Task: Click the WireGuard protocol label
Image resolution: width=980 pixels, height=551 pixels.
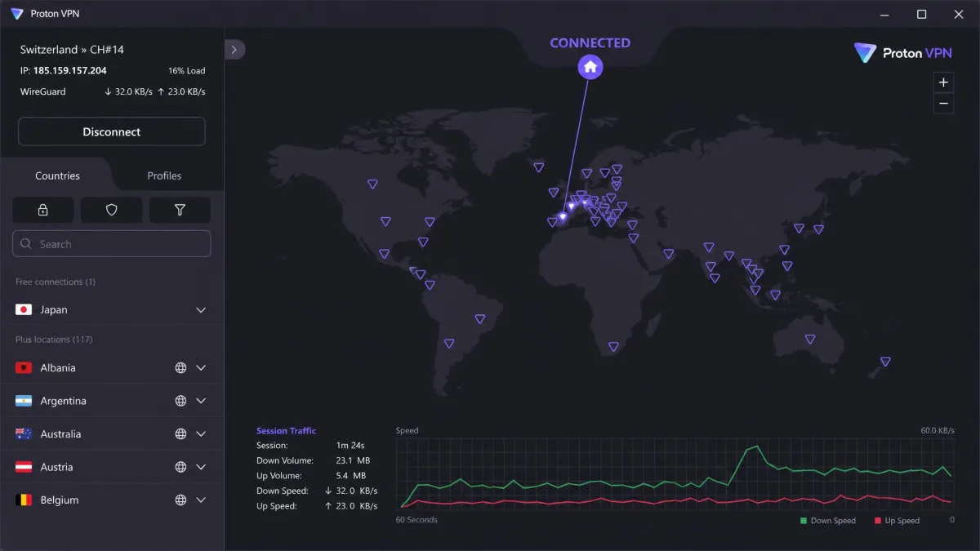Action: click(43, 92)
